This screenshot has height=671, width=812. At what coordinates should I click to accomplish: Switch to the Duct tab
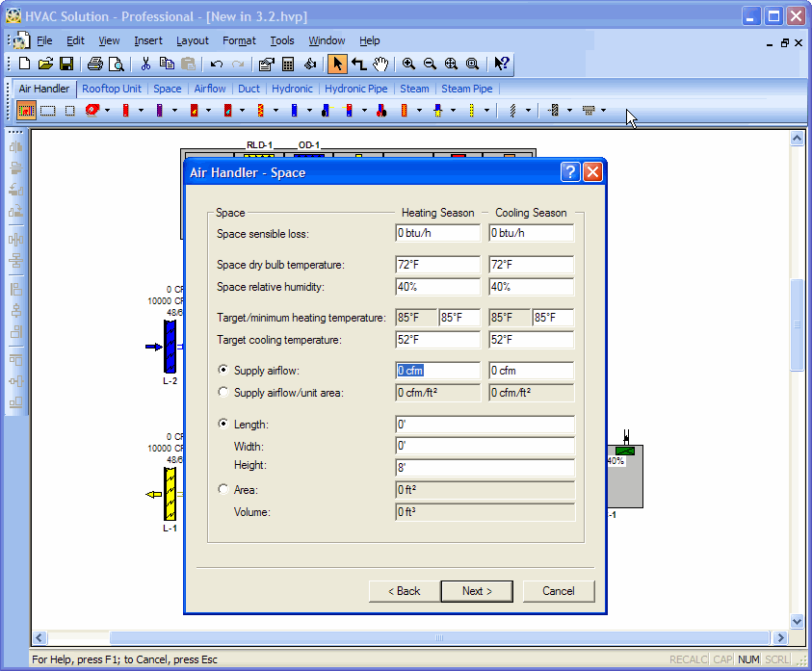(249, 89)
